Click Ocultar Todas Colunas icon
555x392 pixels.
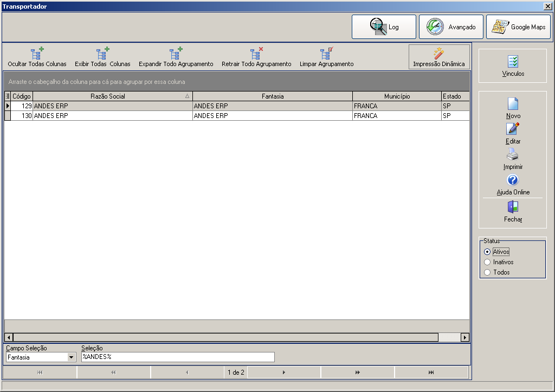(x=37, y=57)
